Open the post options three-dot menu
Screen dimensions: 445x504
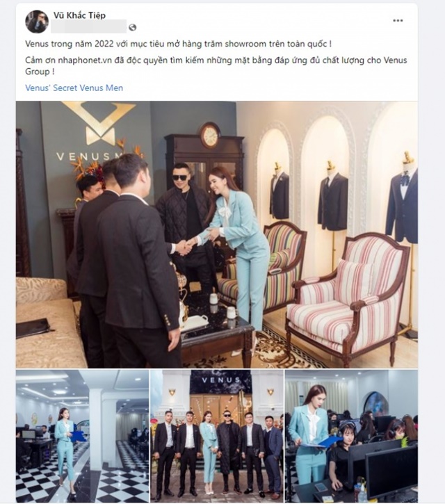click(x=398, y=21)
